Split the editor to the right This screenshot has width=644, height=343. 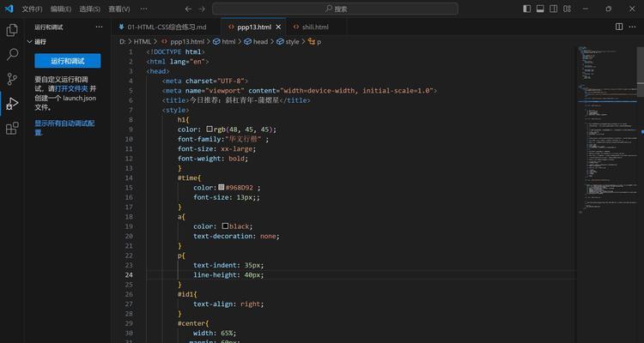619,27
